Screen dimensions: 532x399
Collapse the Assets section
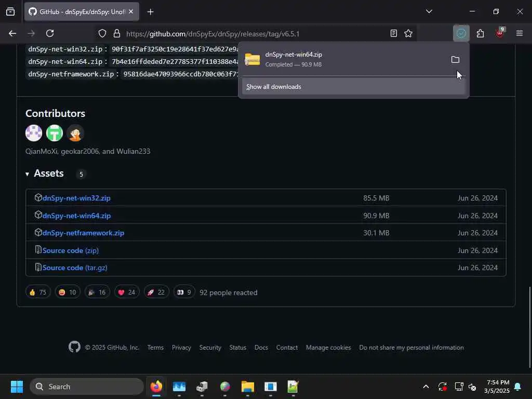[x=45, y=174]
